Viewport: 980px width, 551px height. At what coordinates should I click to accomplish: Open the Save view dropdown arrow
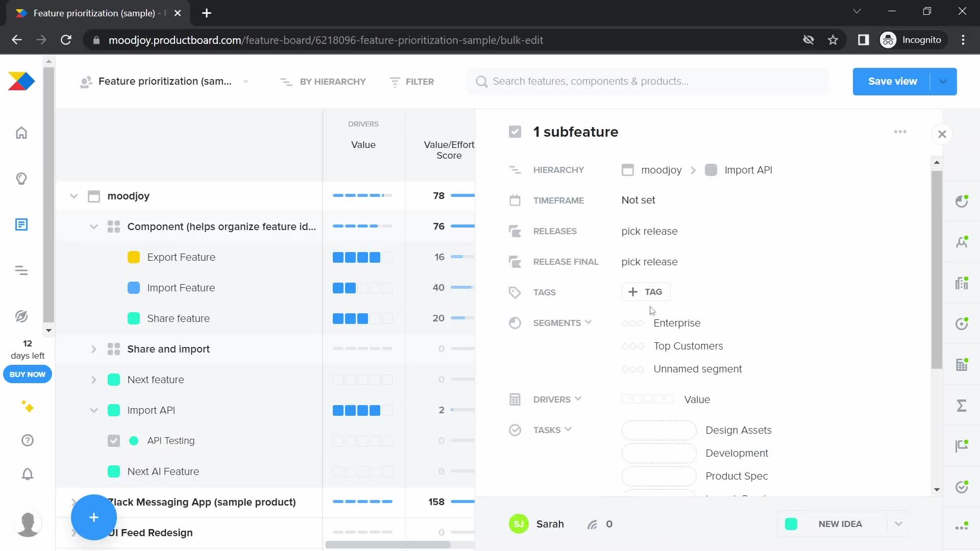943,82
